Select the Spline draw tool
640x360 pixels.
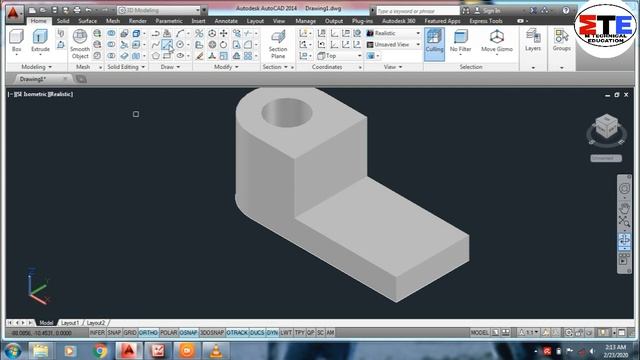point(156,44)
